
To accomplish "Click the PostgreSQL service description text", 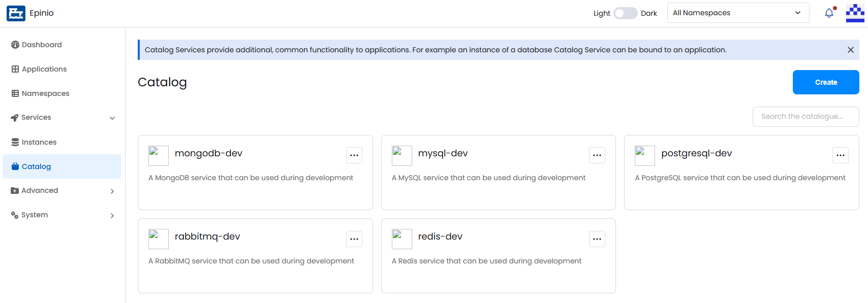I will [x=740, y=178].
